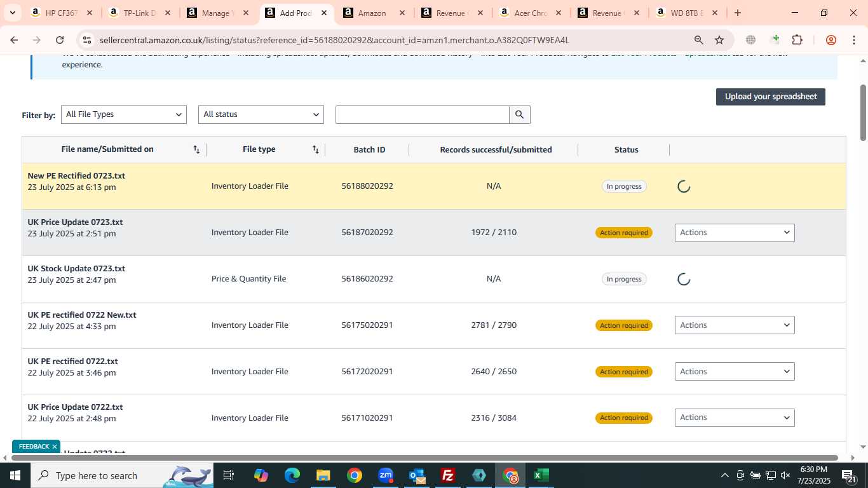Sort by File type column arrows
The width and height of the screenshot is (868, 488).
(316, 150)
